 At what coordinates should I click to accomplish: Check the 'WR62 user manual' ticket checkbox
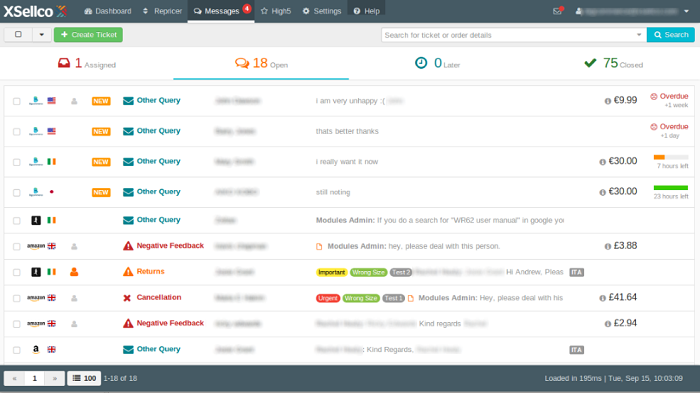(x=17, y=221)
